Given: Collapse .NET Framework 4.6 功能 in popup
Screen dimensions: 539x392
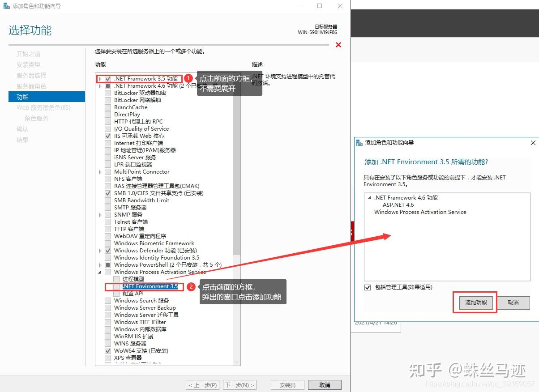Looking at the screenshot, I should pos(369,198).
